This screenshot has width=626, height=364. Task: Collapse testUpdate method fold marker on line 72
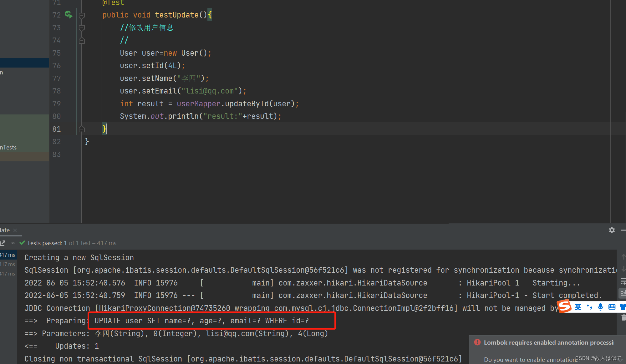(x=82, y=15)
